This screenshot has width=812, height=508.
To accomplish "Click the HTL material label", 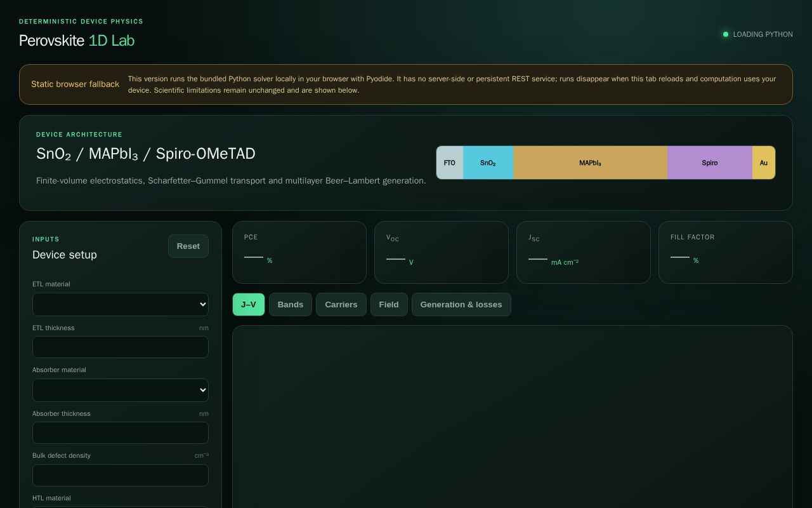I will 51,498.
